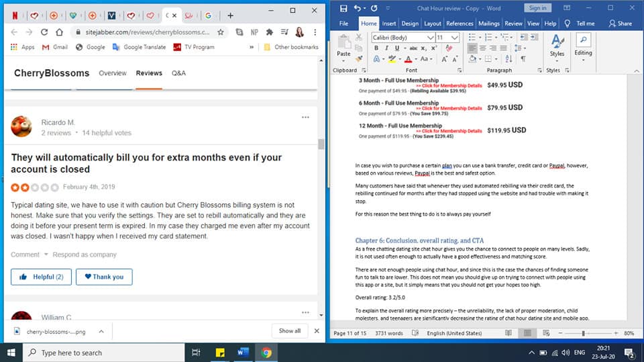Image resolution: width=644 pixels, height=362 pixels.
Task: Undo last action in Word
Action: [358, 8]
